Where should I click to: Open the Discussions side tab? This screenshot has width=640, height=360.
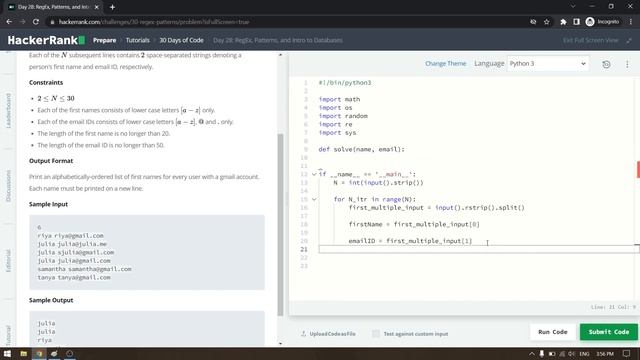click(x=8, y=186)
